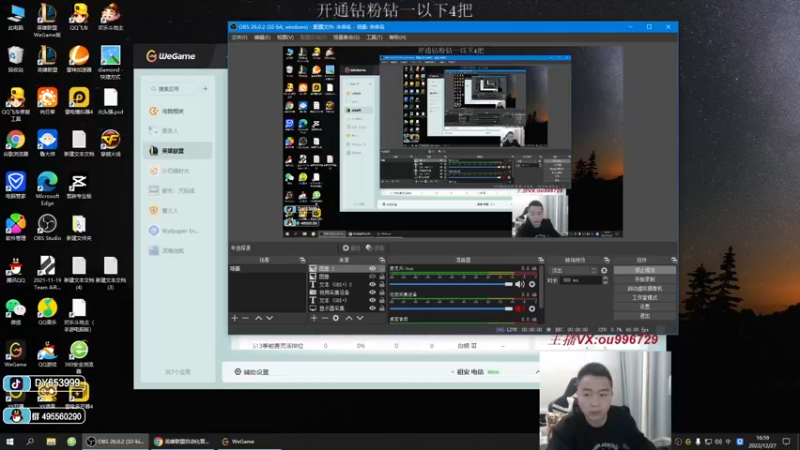Toggle visibility of the 视频采集设备 source
The height and width of the screenshot is (450, 800).
pyautogui.click(x=372, y=292)
